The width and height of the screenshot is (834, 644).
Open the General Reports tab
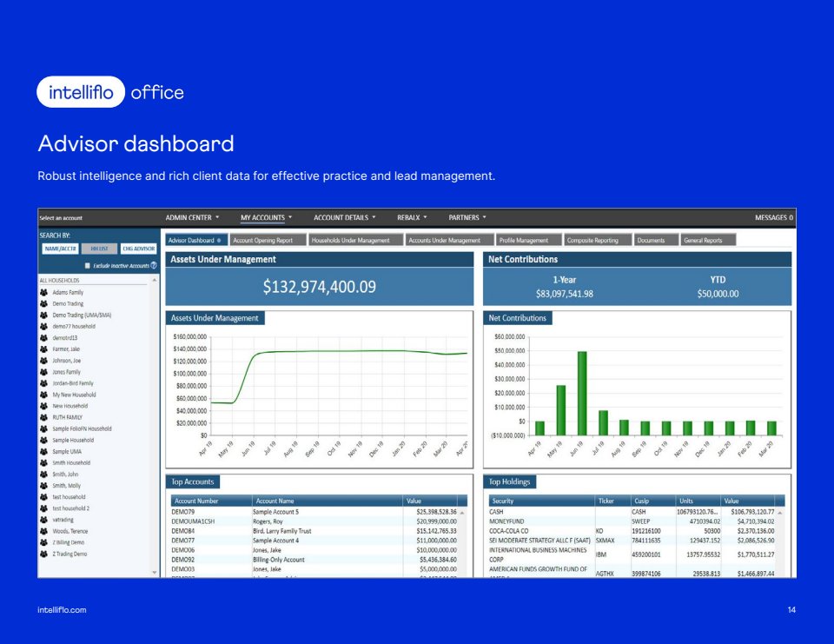tap(709, 240)
